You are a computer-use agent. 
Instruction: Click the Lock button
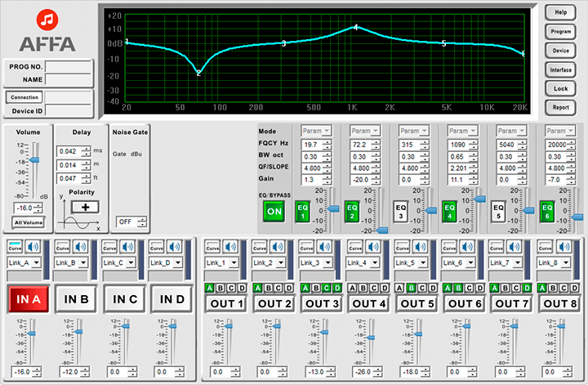[560, 88]
